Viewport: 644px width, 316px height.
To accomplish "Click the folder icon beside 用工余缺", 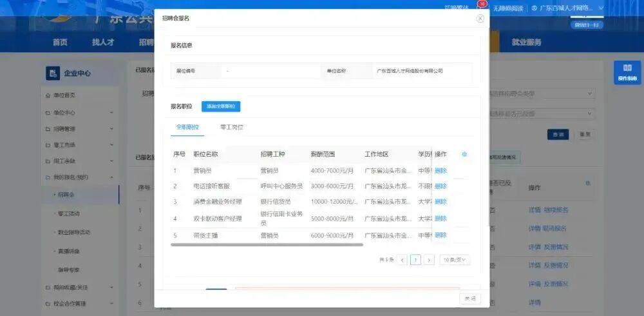I will pos(48,161).
